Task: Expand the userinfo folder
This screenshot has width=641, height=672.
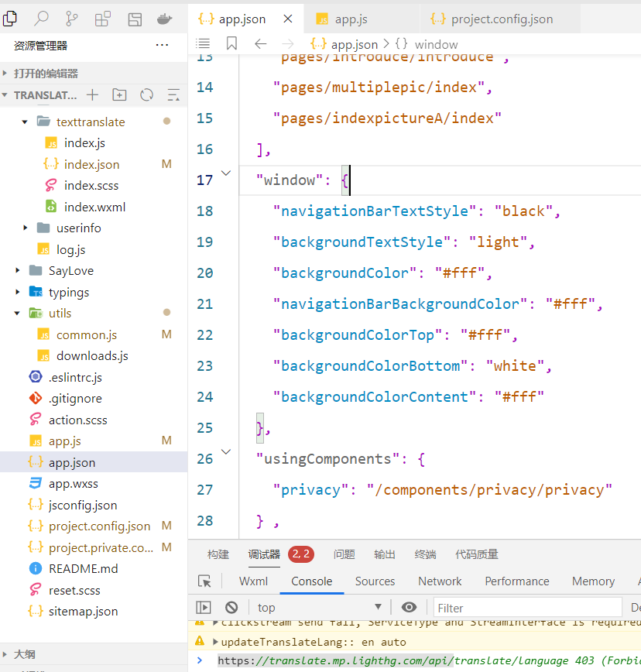Action: click(x=26, y=228)
